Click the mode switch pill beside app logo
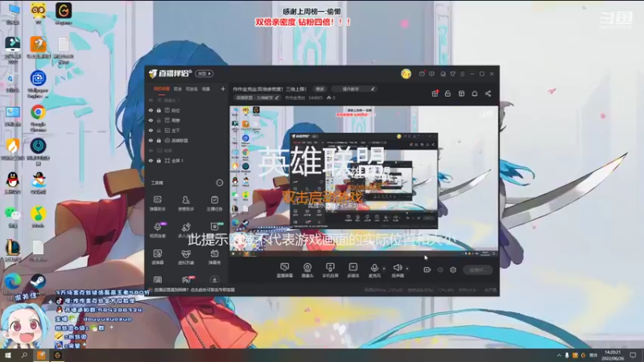 click(204, 73)
